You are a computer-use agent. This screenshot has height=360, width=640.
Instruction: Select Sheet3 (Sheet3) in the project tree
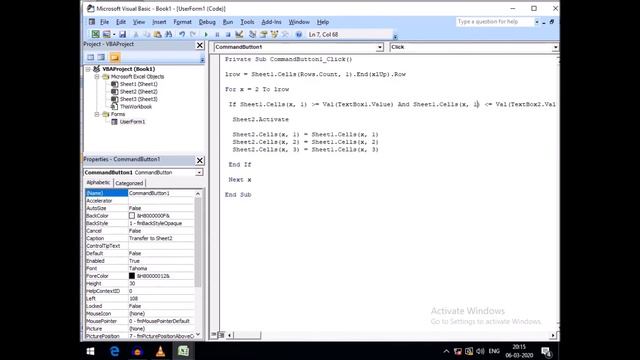point(138,99)
